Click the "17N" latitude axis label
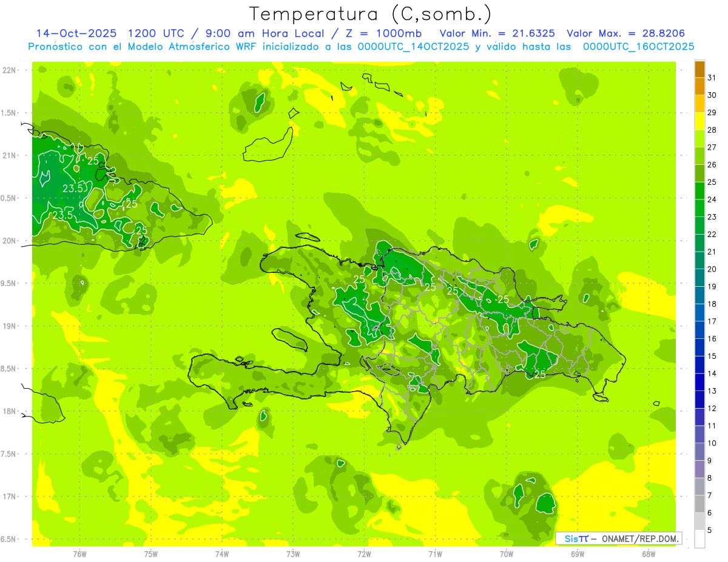 pos(10,497)
